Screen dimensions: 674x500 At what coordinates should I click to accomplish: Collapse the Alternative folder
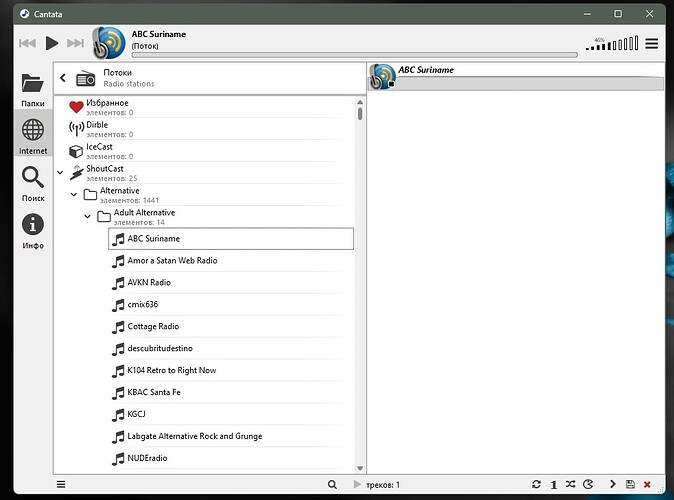click(x=74, y=195)
